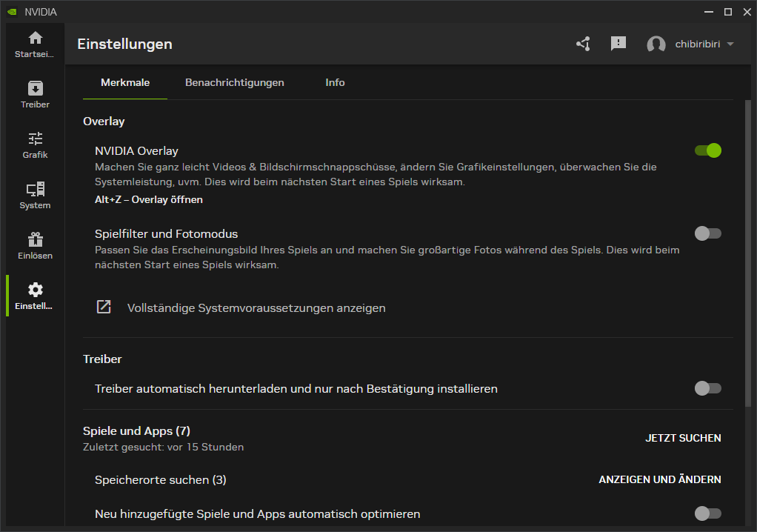Enable automatic optimization for new games
The image size is (757, 532).
coord(707,513)
